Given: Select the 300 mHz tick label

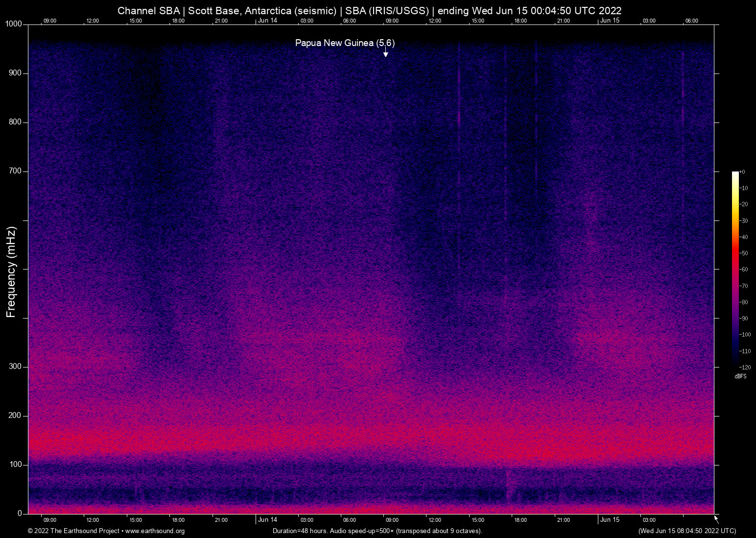Looking at the screenshot, I should click(x=15, y=367).
